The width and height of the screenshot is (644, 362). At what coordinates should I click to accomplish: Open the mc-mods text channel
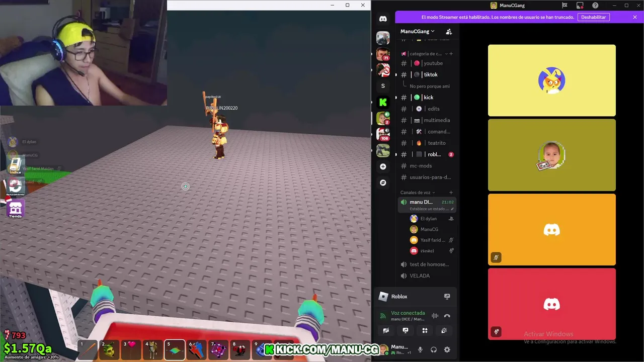tap(427, 166)
